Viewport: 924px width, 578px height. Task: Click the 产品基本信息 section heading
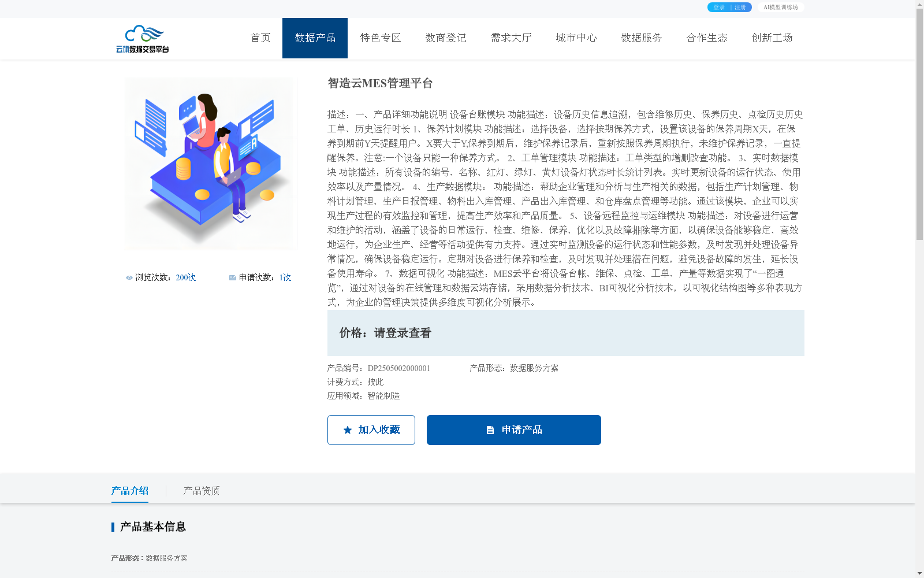pyautogui.click(x=153, y=527)
